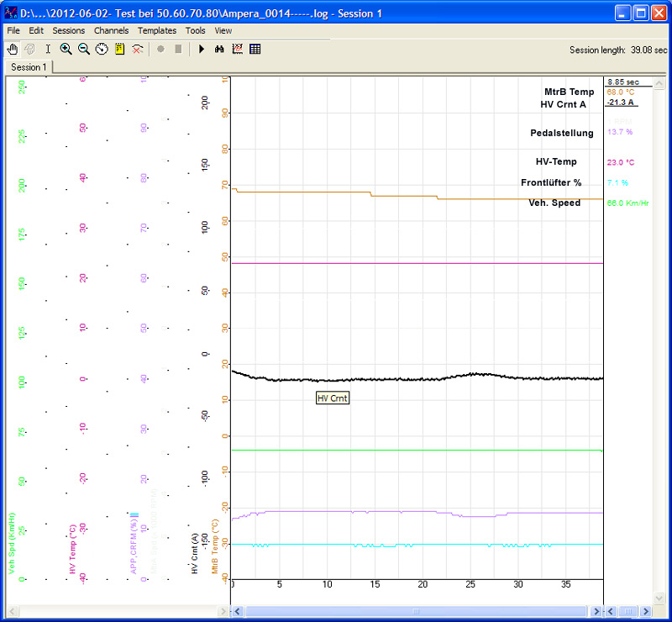Open the gauge dial tool
Screen dimensions: 672x622
tap(102, 50)
